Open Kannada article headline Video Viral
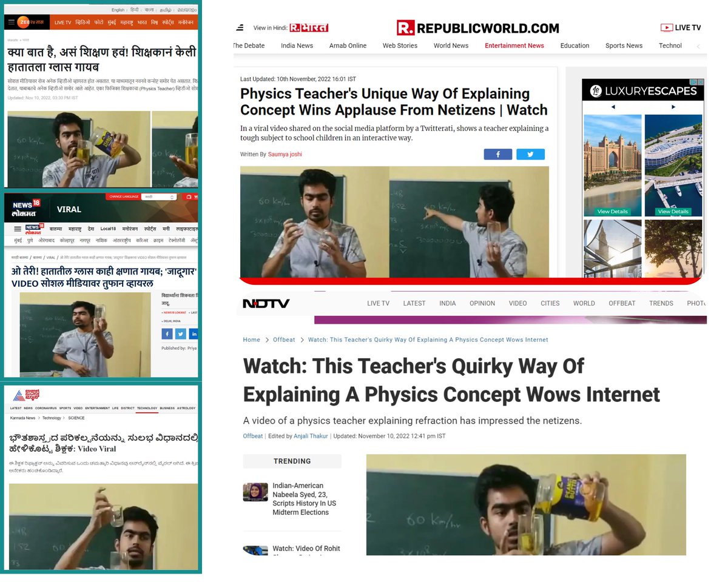 tap(103, 443)
